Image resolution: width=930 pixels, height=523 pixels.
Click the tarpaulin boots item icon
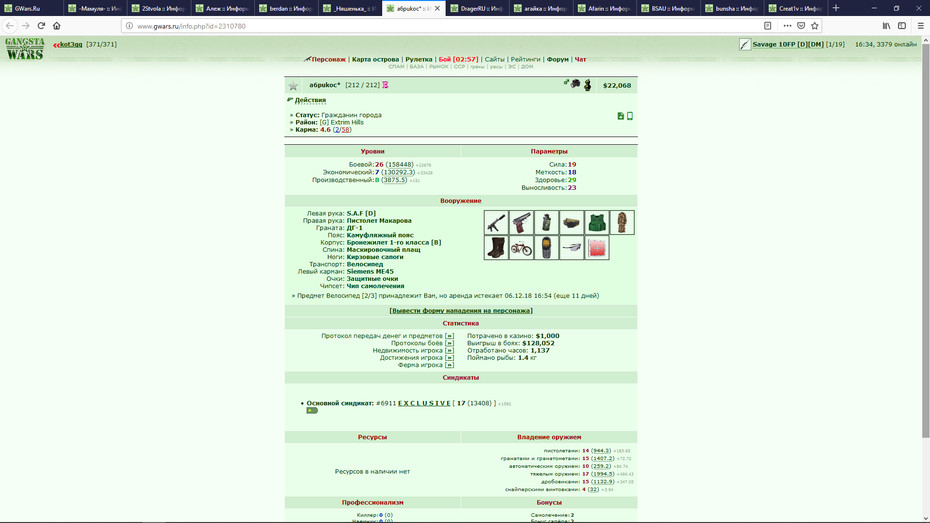(x=496, y=248)
